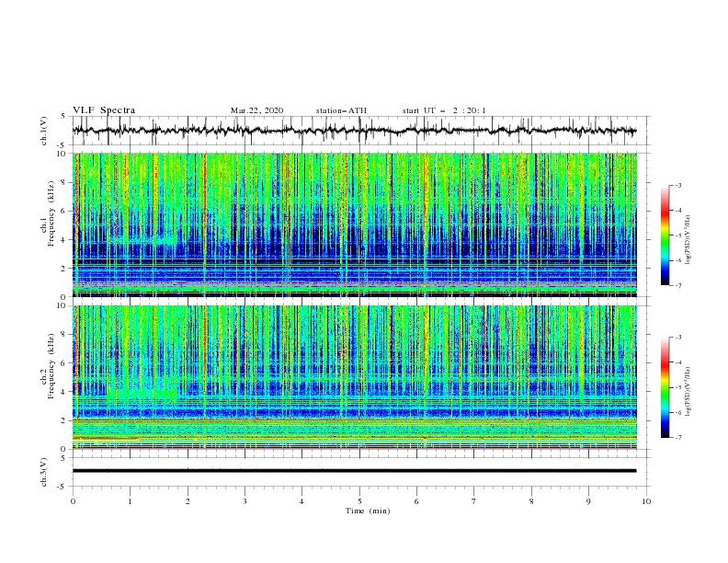The image size is (728, 563).
Task: Click the ch.2 "Frequency (kHz)" axis label
Action: tap(51, 366)
